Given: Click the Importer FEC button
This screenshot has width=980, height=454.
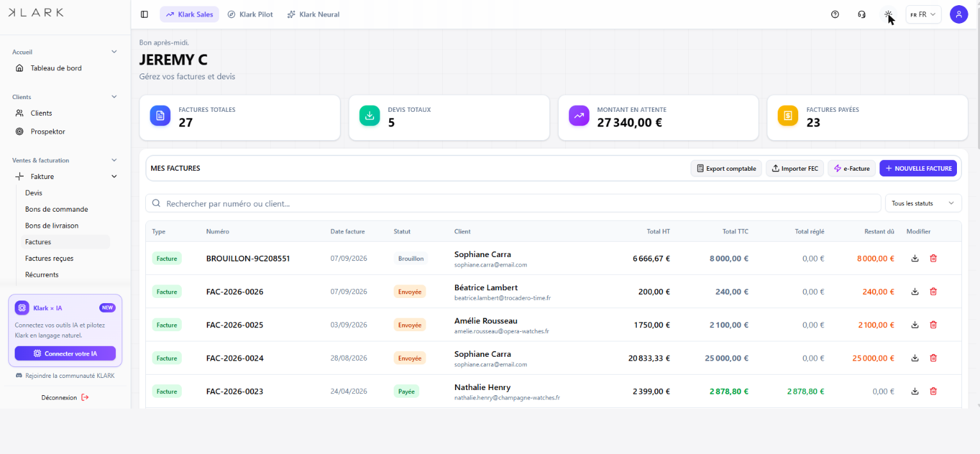Looking at the screenshot, I should tap(795, 168).
